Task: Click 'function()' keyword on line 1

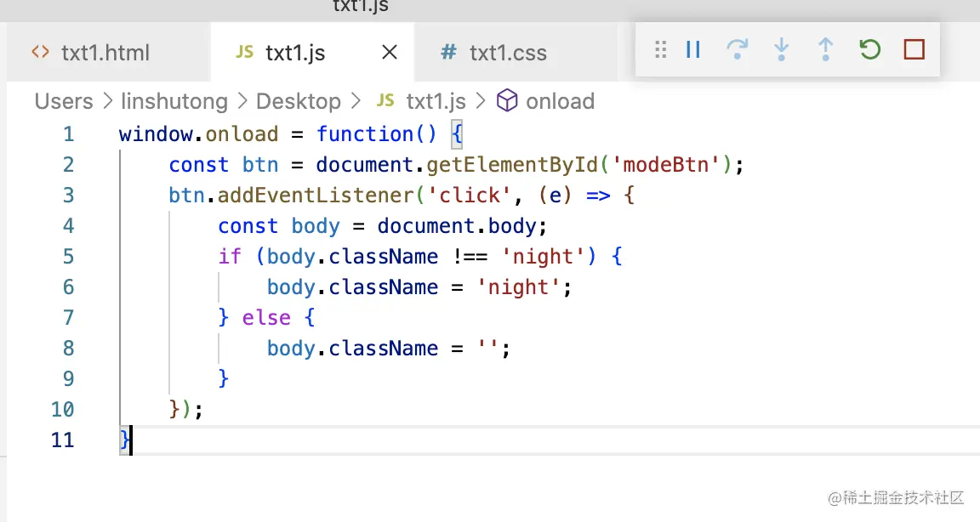Action: pyautogui.click(x=376, y=134)
